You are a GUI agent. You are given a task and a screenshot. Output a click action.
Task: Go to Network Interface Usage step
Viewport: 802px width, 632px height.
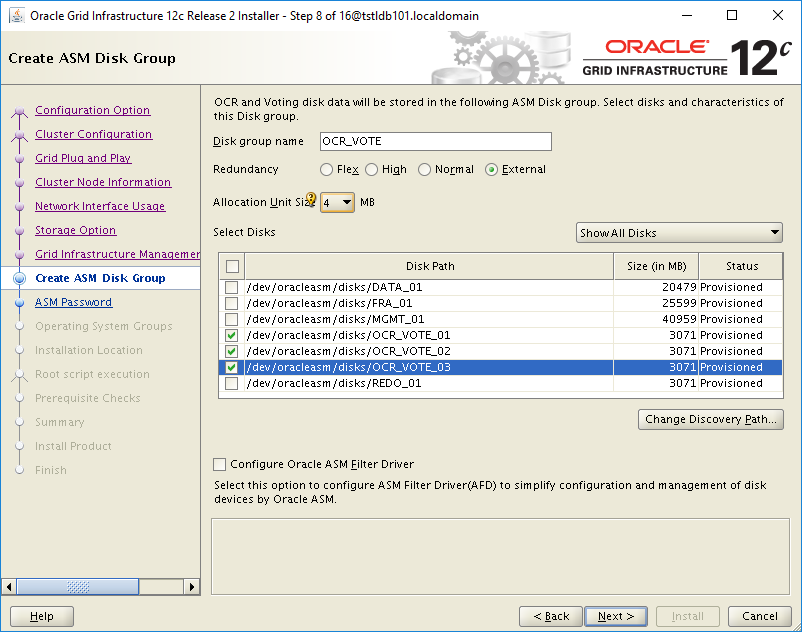click(x=100, y=207)
